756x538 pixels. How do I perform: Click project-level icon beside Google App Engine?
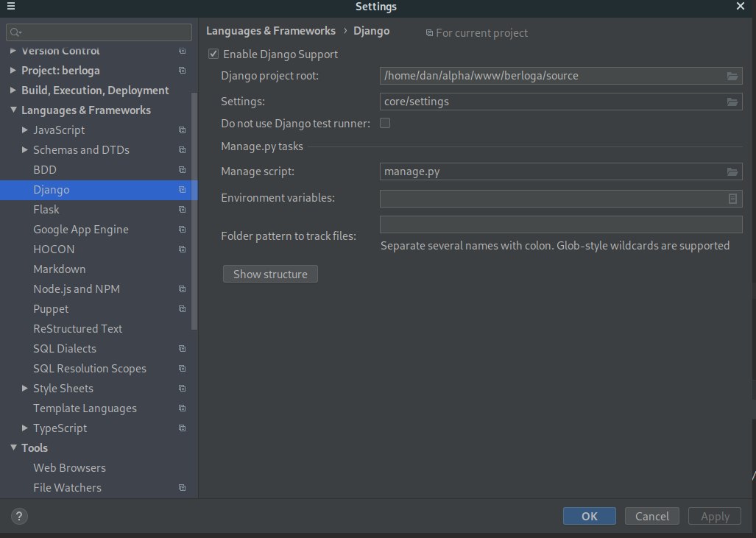(182, 230)
